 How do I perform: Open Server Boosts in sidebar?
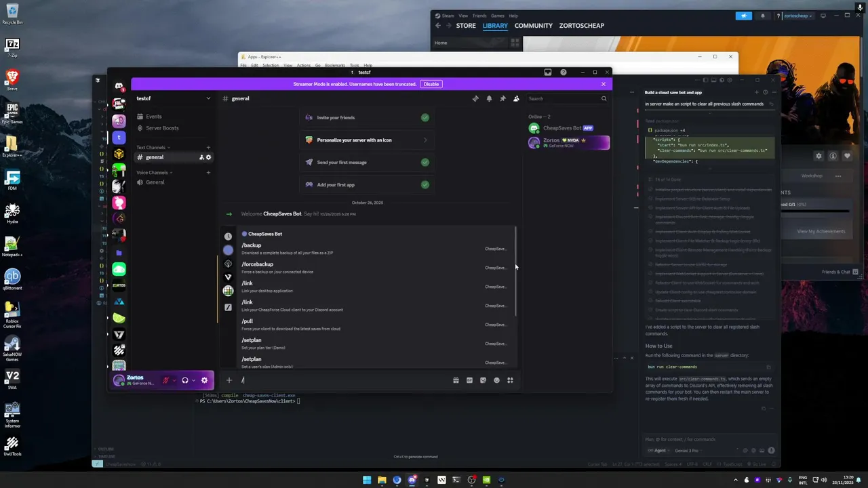(x=173, y=128)
